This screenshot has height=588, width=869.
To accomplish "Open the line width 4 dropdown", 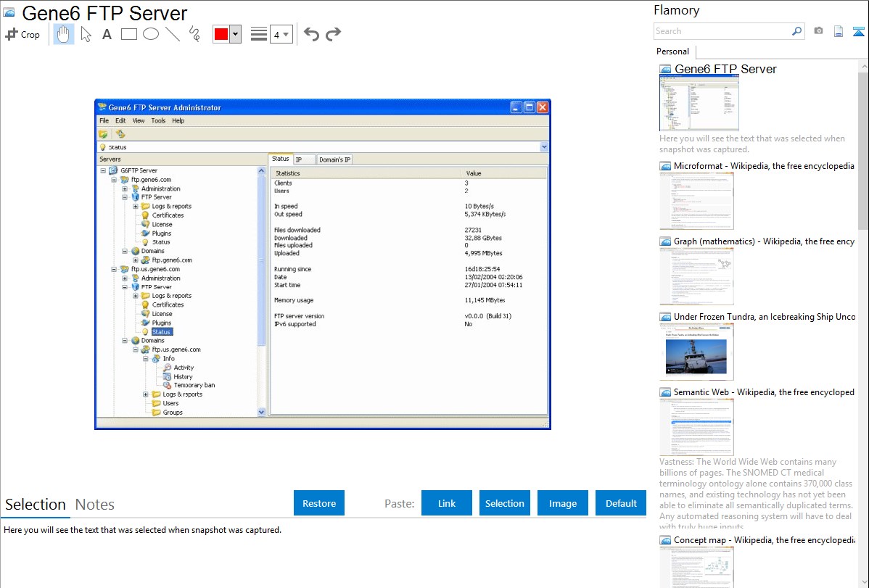I will pos(281,34).
